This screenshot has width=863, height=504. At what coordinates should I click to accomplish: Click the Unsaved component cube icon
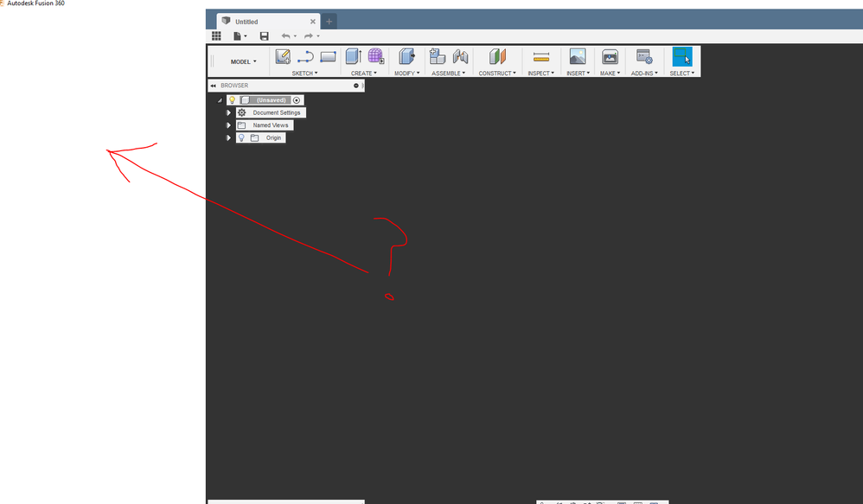point(246,100)
